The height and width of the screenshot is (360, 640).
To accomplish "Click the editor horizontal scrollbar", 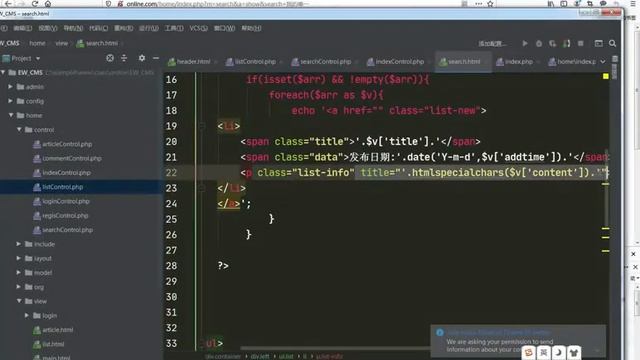I will tap(335, 348).
